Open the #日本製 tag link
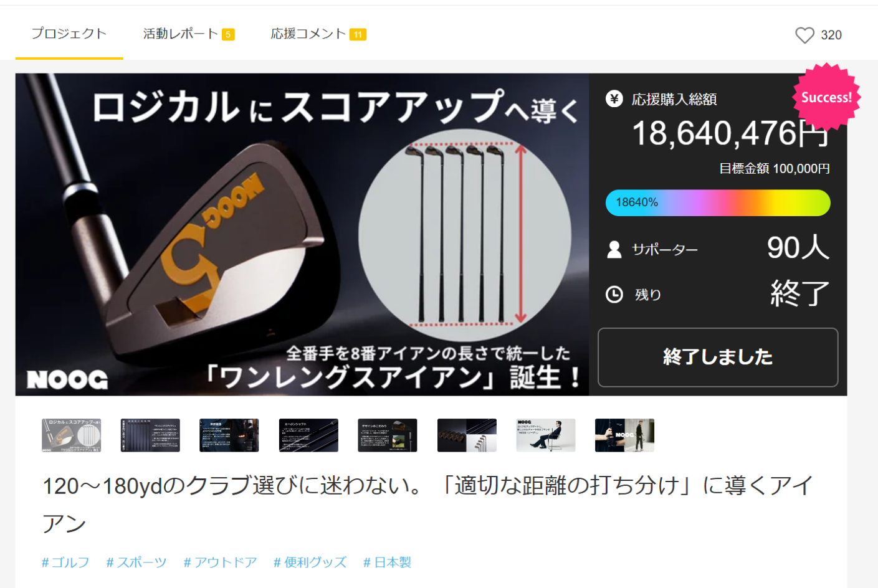Image resolution: width=878 pixels, height=588 pixels. [387, 562]
